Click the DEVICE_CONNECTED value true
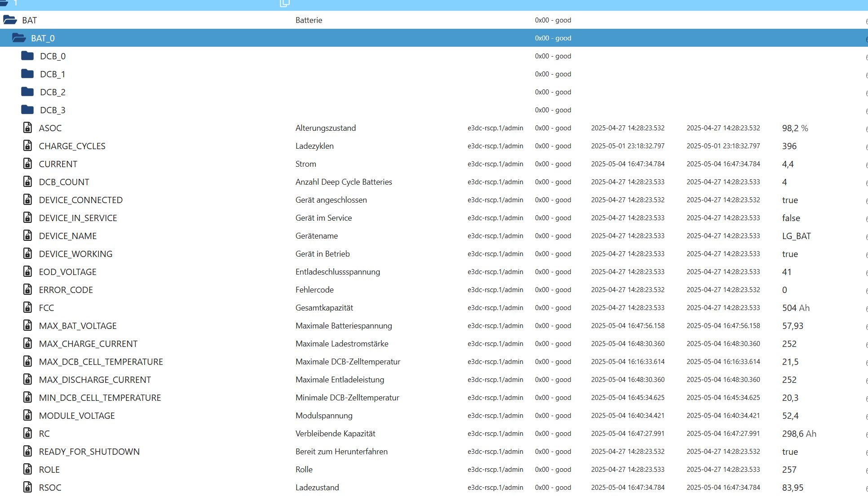The width and height of the screenshot is (868, 497). 790,200
